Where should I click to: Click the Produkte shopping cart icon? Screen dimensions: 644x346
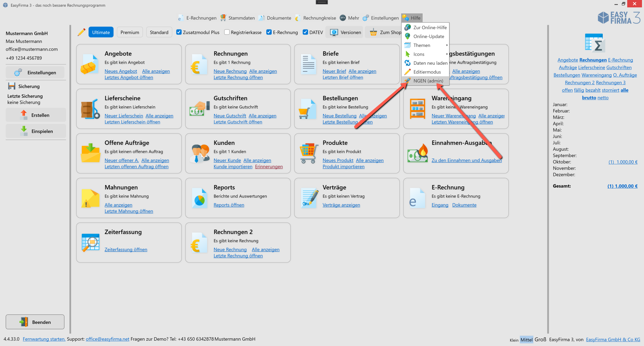tap(308, 154)
